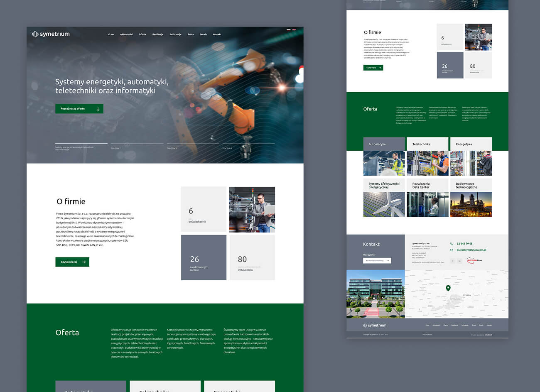
Task: Open the Aktualności menu item
Action: 126,34
